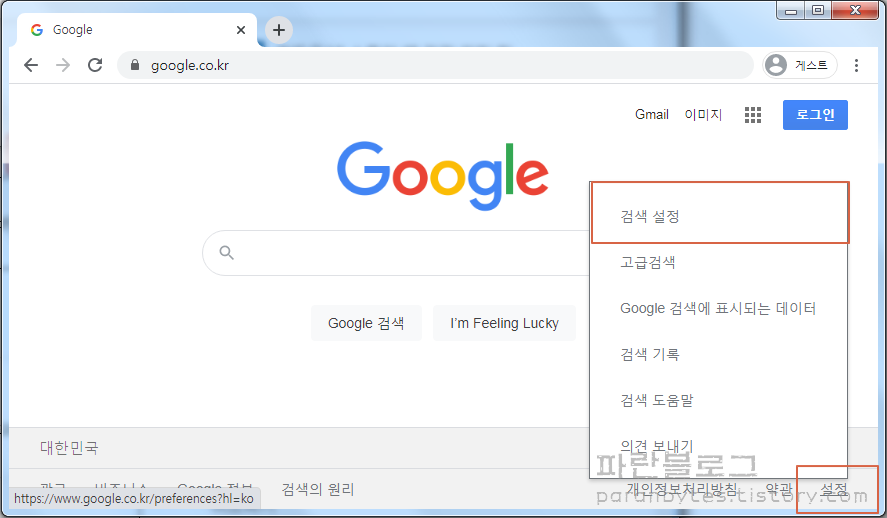887x518 pixels.
Task: Open the Google apps grid icon
Action: click(752, 115)
